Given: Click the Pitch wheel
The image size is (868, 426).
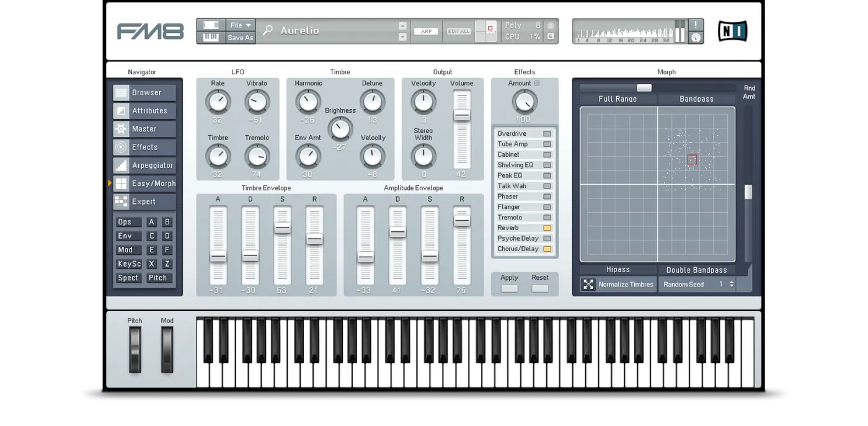Looking at the screenshot, I should [x=135, y=350].
